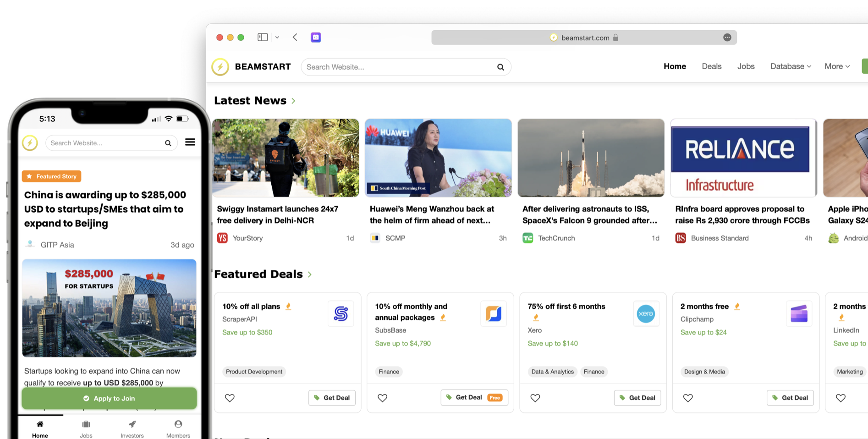This screenshot has height=439, width=868.
Task: Click the Beamstart lightning logo in browser
Action: (x=220, y=67)
